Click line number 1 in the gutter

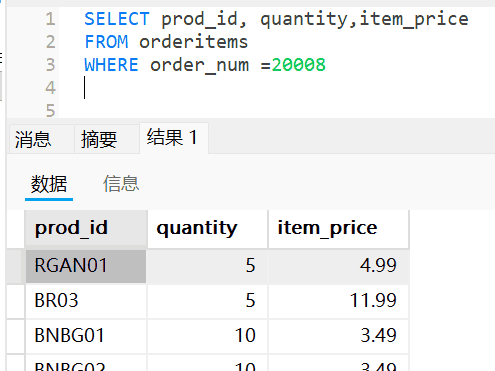50,19
